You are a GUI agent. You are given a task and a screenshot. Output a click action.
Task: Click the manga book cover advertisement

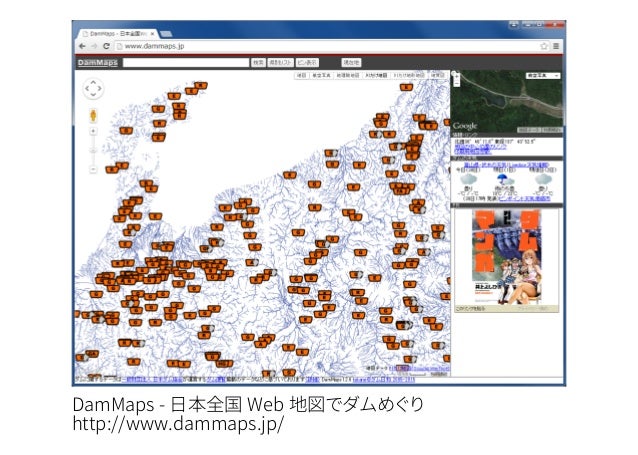(x=507, y=257)
